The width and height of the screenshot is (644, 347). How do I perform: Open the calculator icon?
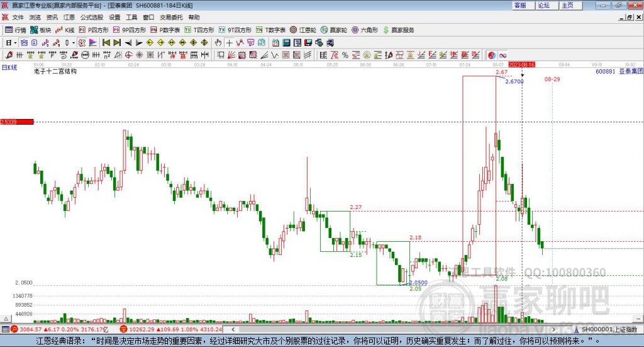286,43
